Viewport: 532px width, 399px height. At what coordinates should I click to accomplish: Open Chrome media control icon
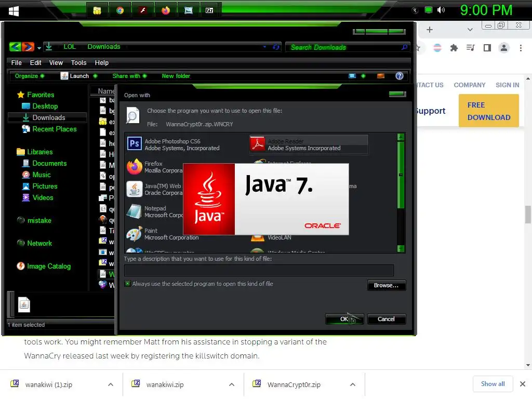(470, 48)
